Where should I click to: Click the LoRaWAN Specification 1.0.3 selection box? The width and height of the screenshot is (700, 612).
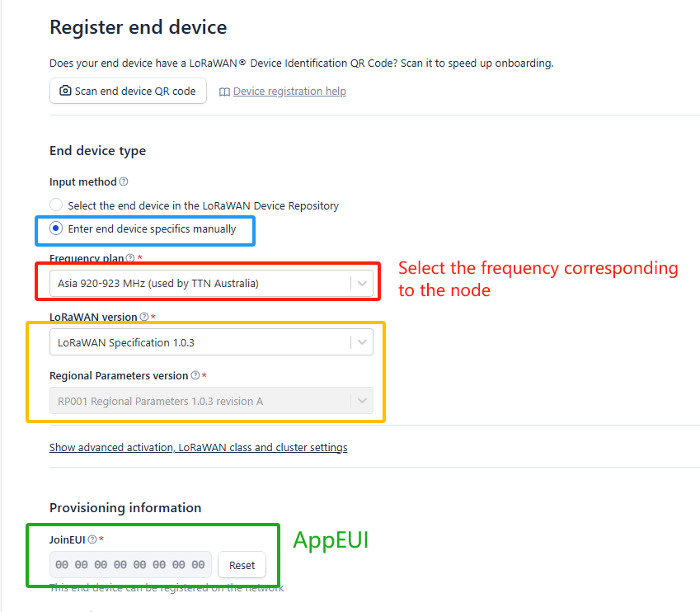pyautogui.click(x=211, y=342)
